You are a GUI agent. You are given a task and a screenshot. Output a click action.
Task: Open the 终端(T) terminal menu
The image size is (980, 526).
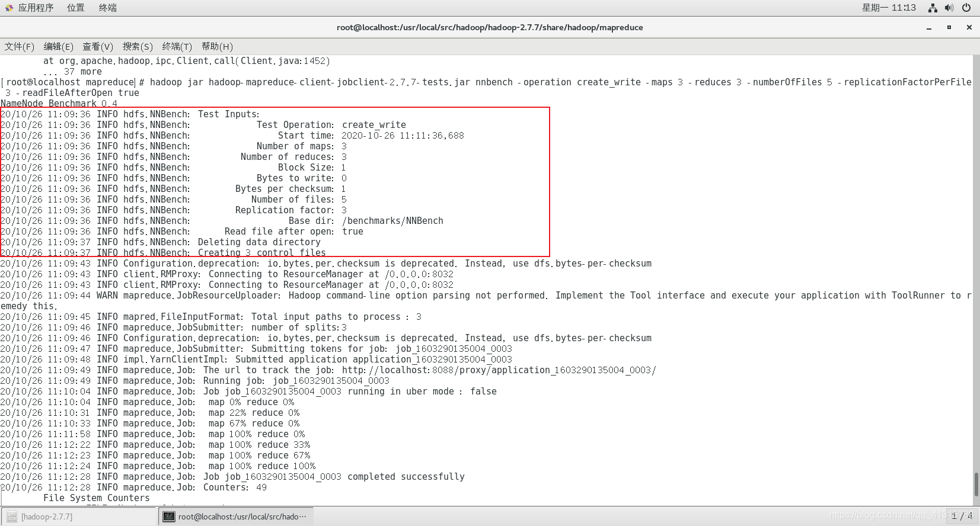point(177,46)
